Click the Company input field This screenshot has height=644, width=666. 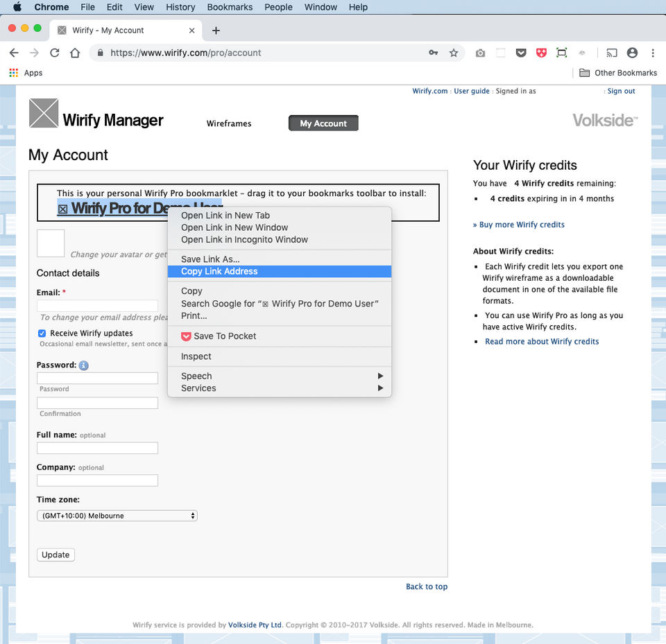(97, 480)
